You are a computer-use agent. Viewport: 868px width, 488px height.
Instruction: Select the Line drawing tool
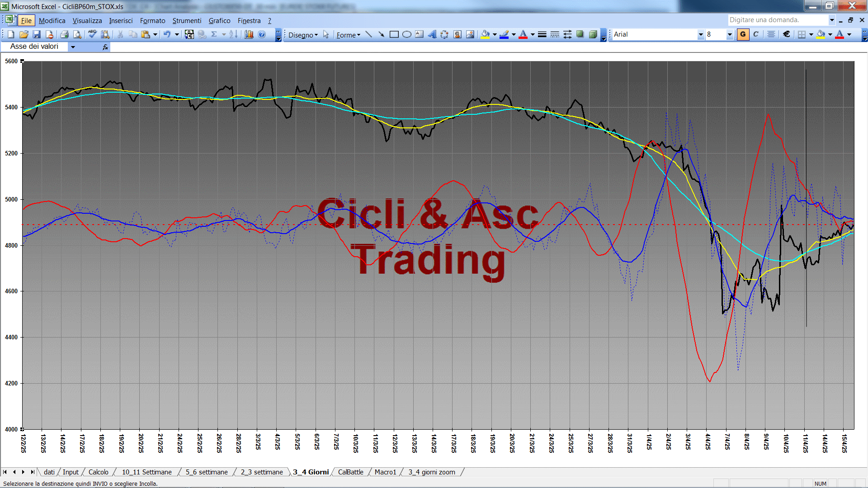[368, 34]
